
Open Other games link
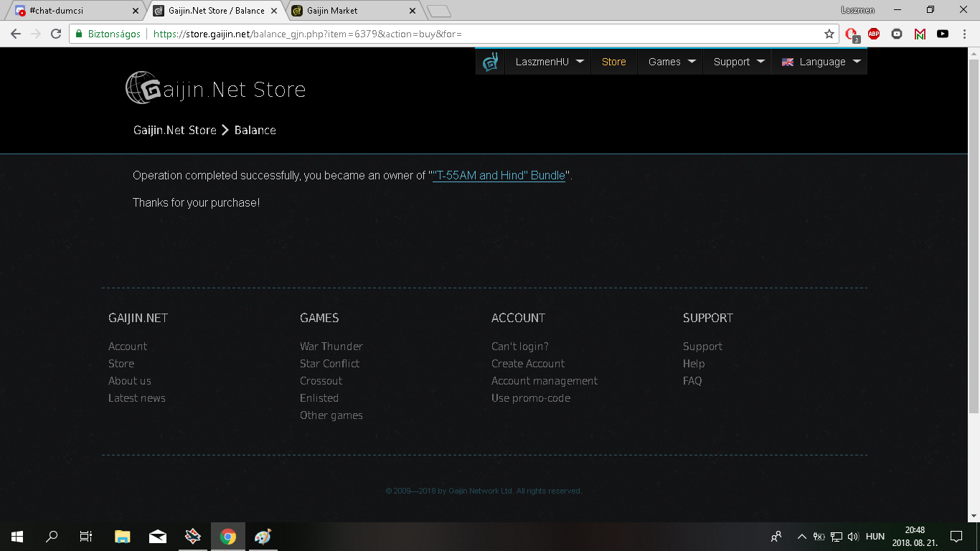tap(331, 415)
